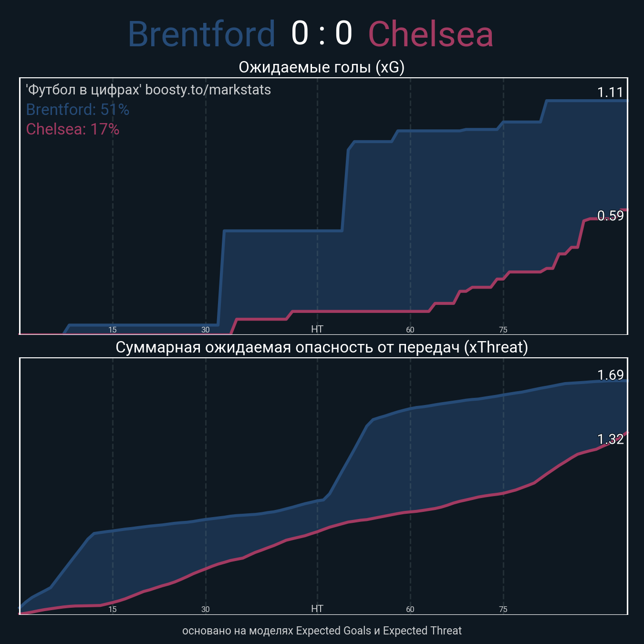Image resolution: width=644 pixels, height=644 pixels.
Task: Click the 0 : 0 match score
Action: (322, 34)
